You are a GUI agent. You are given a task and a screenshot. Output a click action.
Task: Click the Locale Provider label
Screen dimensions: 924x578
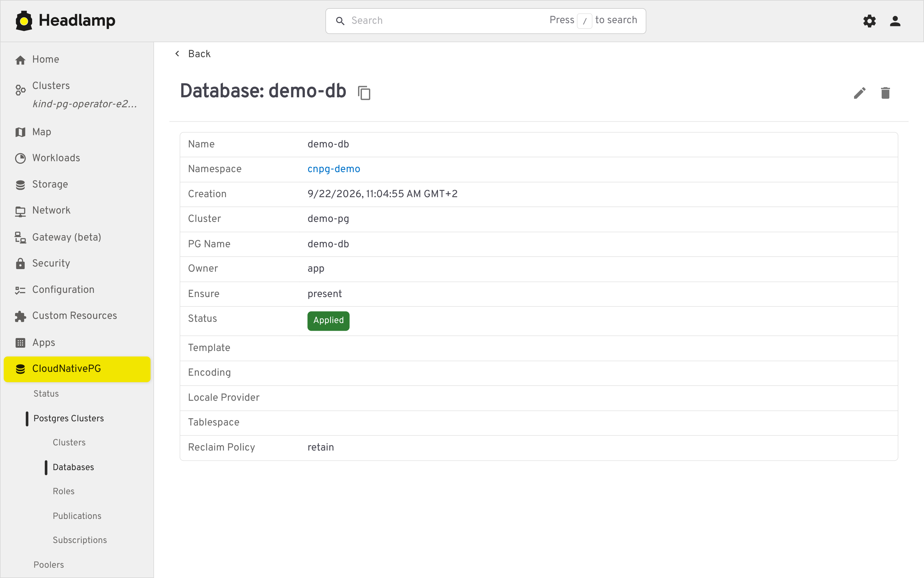[x=223, y=398]
